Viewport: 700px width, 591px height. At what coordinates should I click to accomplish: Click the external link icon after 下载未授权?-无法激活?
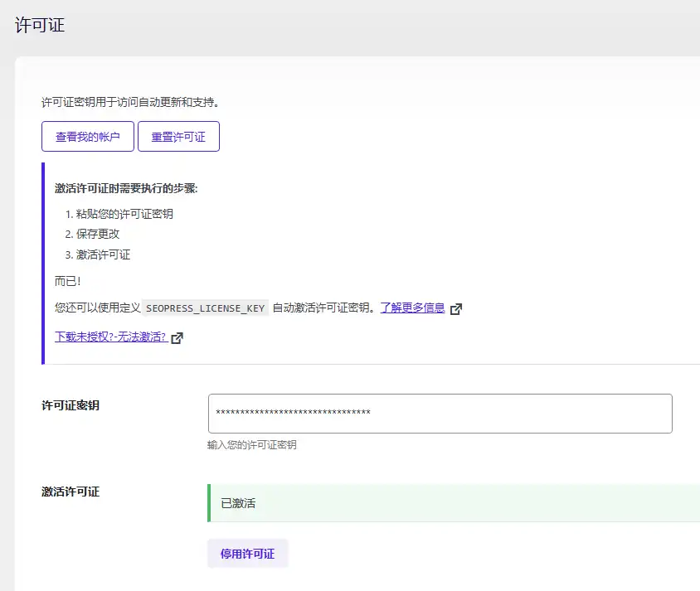(x=175, y=337)
